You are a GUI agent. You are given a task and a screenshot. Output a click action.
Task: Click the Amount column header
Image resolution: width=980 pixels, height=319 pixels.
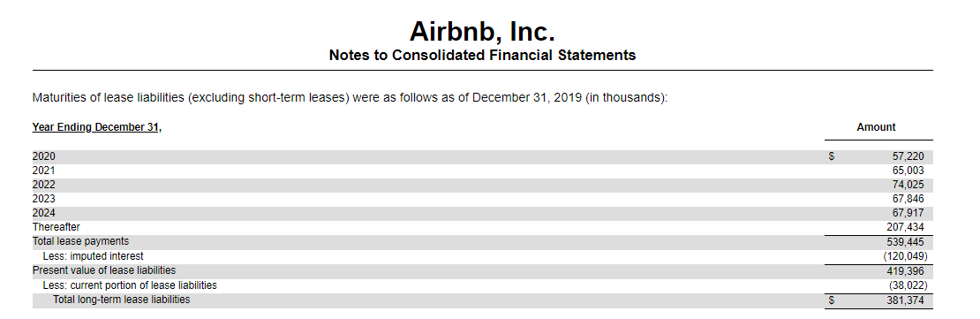tap(876, 127)
